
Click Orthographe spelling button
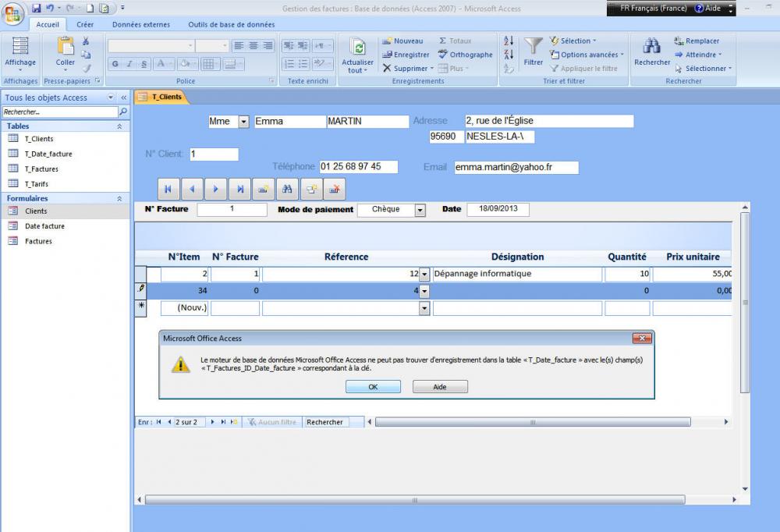coord(465,55)
